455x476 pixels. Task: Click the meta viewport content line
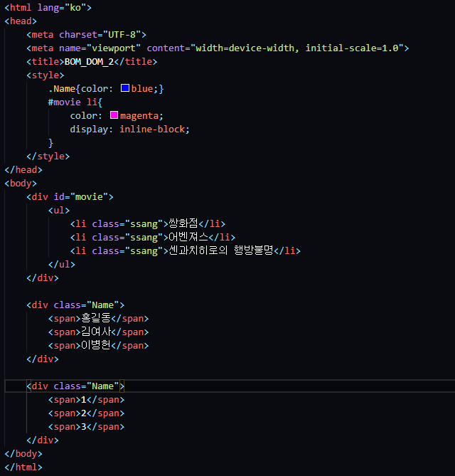(x=218, y=48)
